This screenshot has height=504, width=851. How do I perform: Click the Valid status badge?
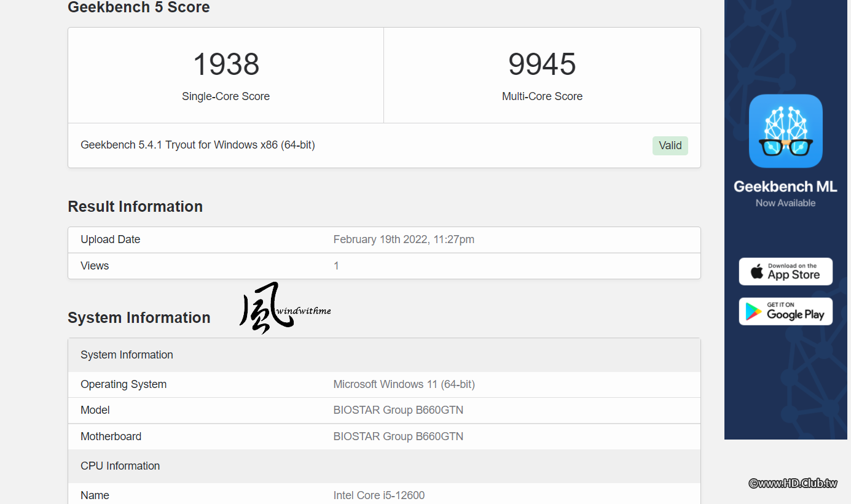pyautogui.click(x=670, y=145)
